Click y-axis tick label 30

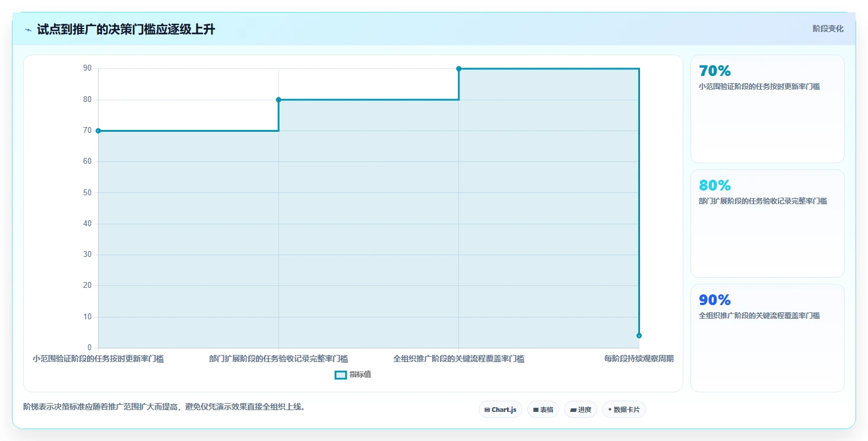[x=87, y=255]
